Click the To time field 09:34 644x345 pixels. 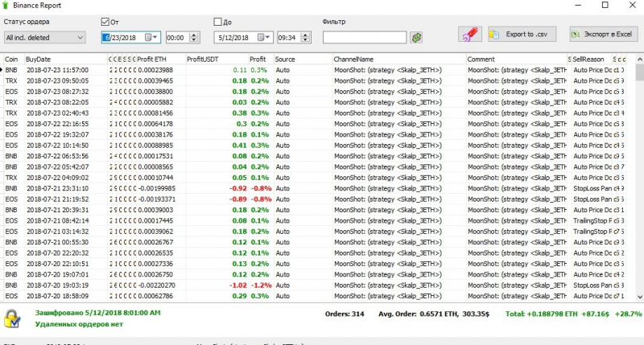(x=289, y=37)
